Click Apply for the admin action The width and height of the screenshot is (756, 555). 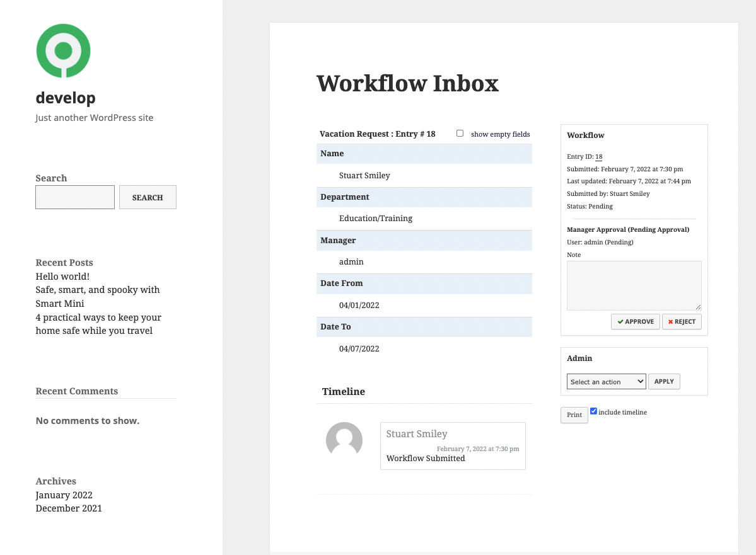663,382
